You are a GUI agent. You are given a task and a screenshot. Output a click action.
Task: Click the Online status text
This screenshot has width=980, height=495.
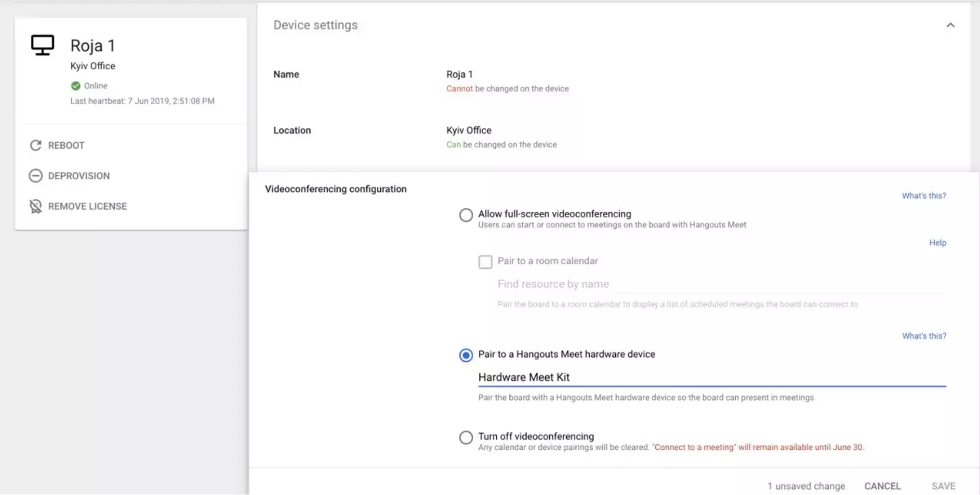point(95,86)
